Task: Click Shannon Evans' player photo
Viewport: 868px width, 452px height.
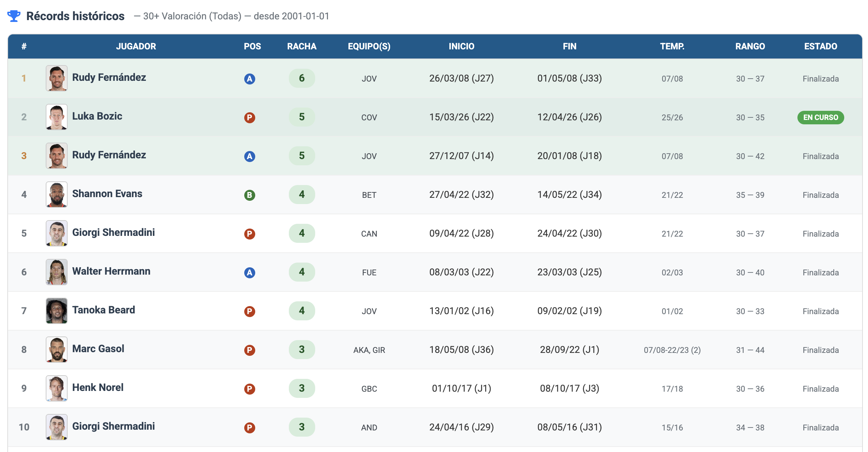Action: 57,195
